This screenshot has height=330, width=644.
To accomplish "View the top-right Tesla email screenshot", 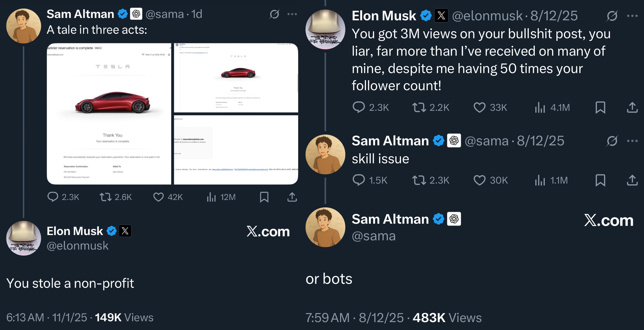I will pos(236,78).
